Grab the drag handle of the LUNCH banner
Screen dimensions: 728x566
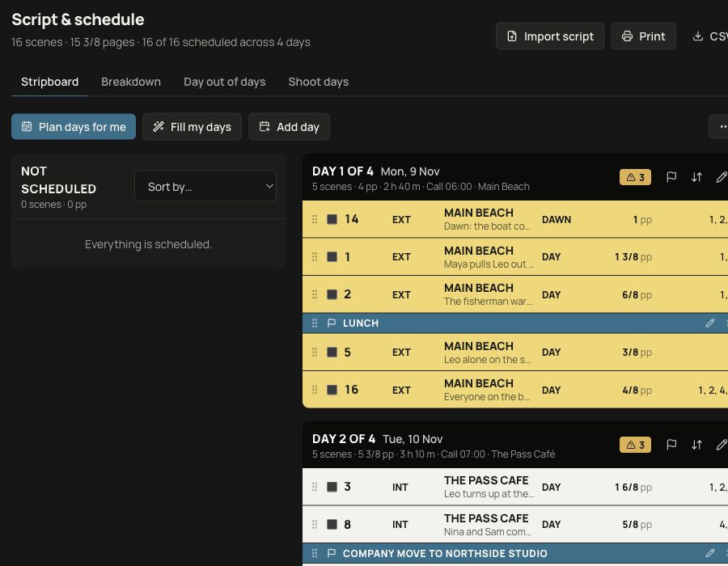pyautogui.click(x=315, y=323)
